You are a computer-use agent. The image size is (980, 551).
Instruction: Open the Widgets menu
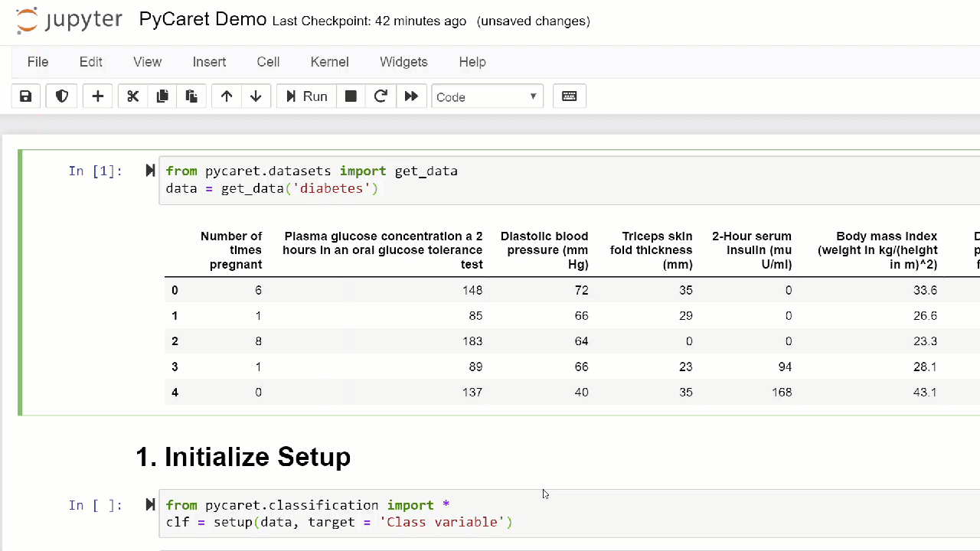(x=403, y=62)
